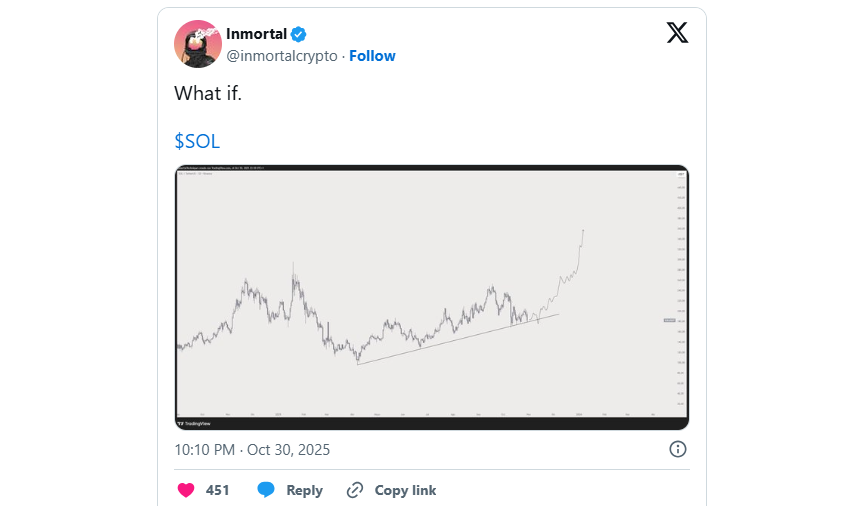The width and height of the screenshot is (850, 506).
Task: Click the reply speech bubble icon
Action: click(x=266, y=490)
